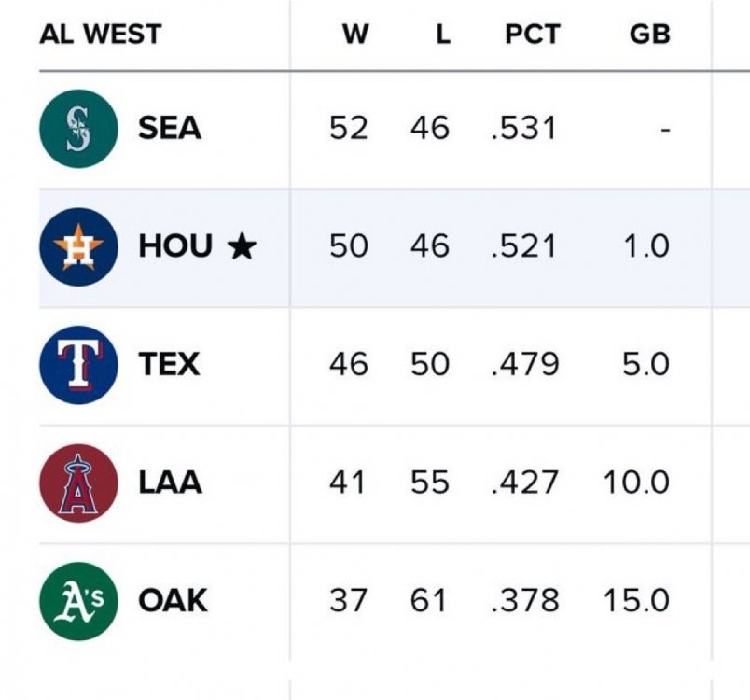The image size is (750, 700).
Task: Click the favorite star next to HOU
Action: click(242, 247)
